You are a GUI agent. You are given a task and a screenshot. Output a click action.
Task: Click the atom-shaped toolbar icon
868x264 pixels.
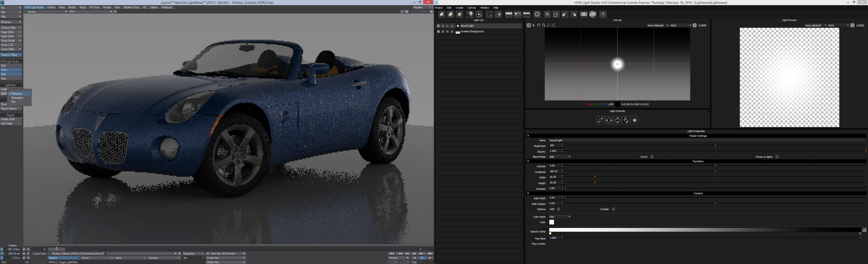(x=537, y=14)
